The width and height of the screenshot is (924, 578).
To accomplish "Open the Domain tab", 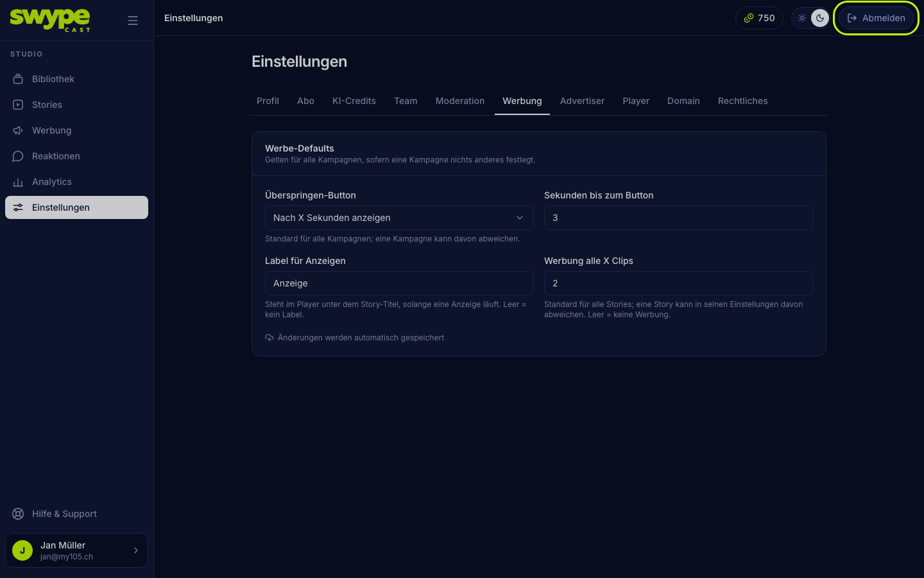I will click(683, 101).
